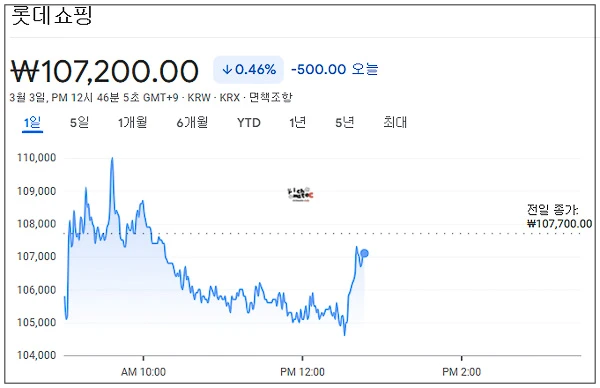Click the 106,000 y-axis value
The height and width of the screenshot is (388, 600).
(37, 290)
